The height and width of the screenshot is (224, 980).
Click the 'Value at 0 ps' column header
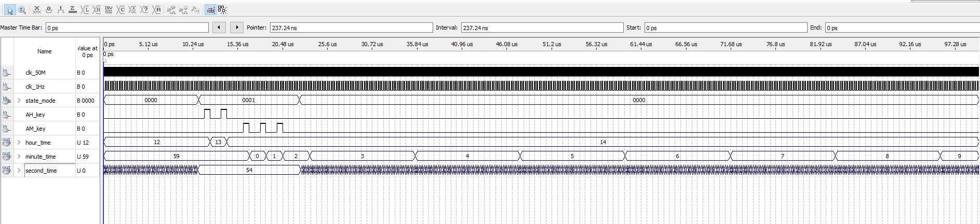coord(87,51)
